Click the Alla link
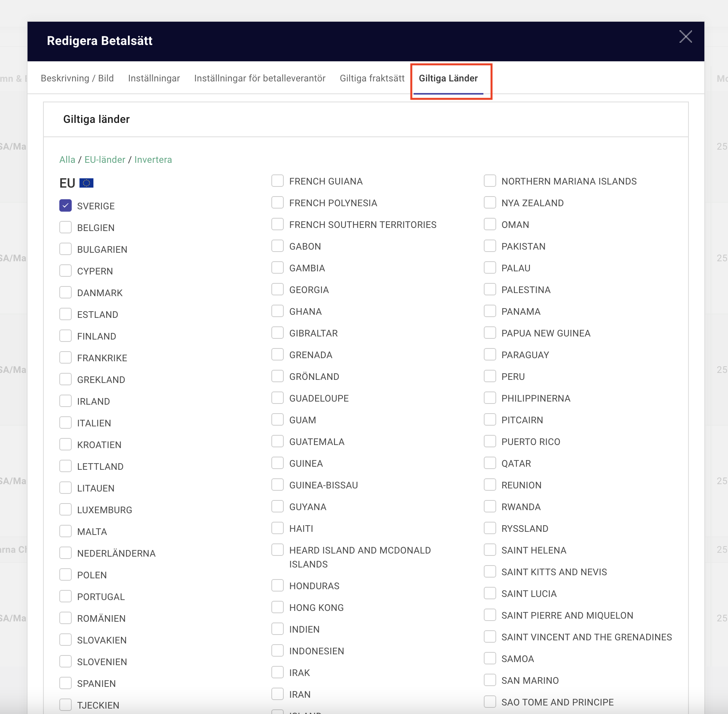This screenshot has height=714, width=728. tap(67, 160)
